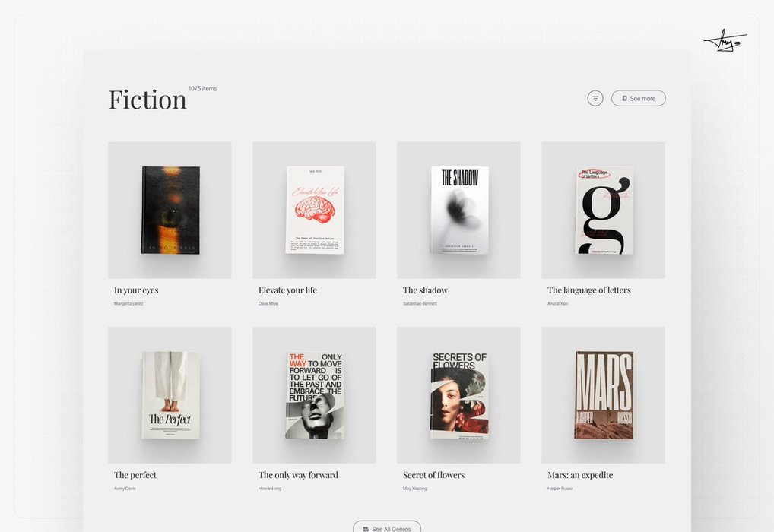Open the Elevate your life book cover
This screenshot has width=774, height=532.
[315, 211]
